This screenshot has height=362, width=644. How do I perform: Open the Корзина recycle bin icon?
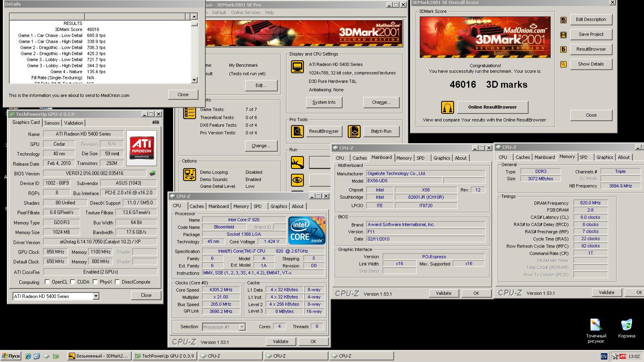pos(627,328)
